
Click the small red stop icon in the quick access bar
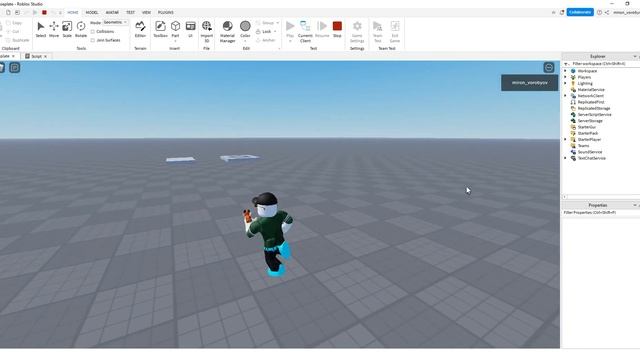(x=44, y=13)
